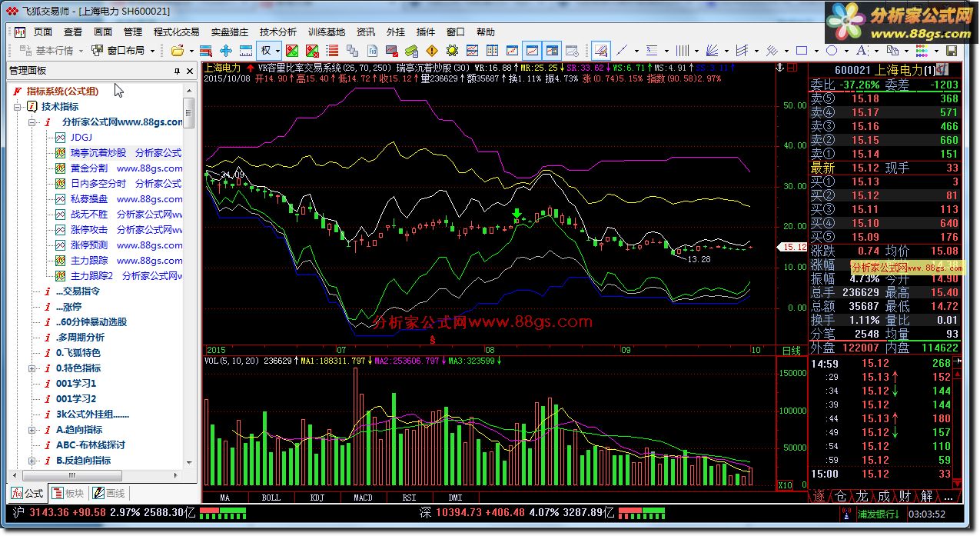Click the 浦发银行 status bar entry
The image size is (980, 536).
pos(877,514)
